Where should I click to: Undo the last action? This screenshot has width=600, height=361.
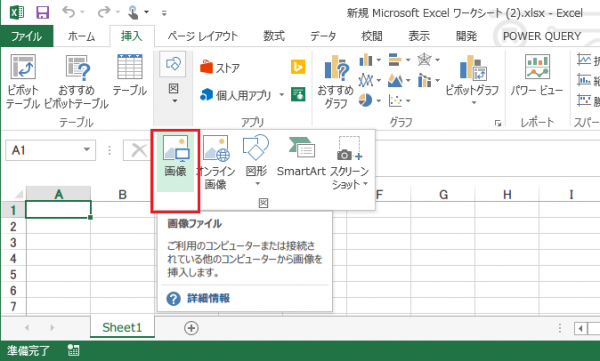pos(68,12)
